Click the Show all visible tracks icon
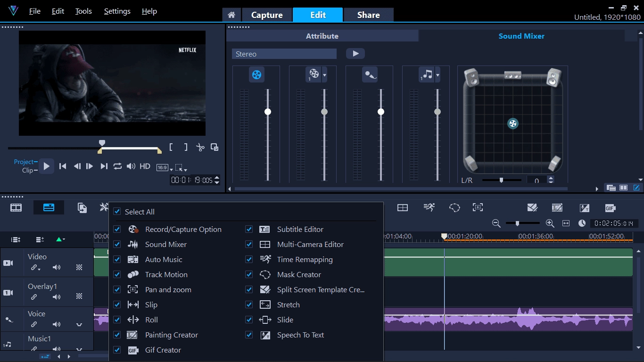644x362 pixels. click(16, 239)
